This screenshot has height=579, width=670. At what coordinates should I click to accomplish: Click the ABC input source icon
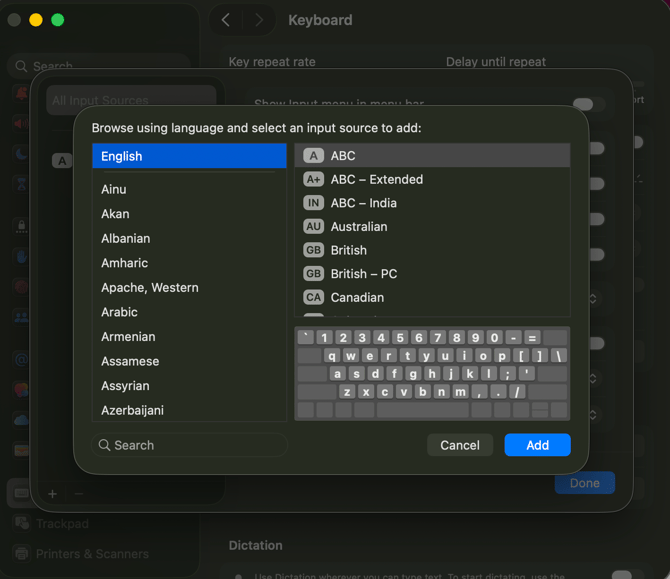(x=313, y=156)
